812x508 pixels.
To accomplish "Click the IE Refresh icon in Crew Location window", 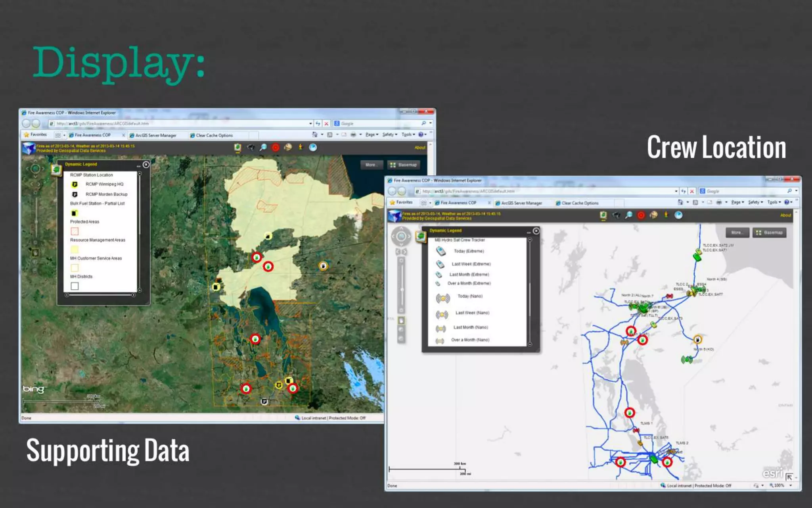I will tap(683, 191).
